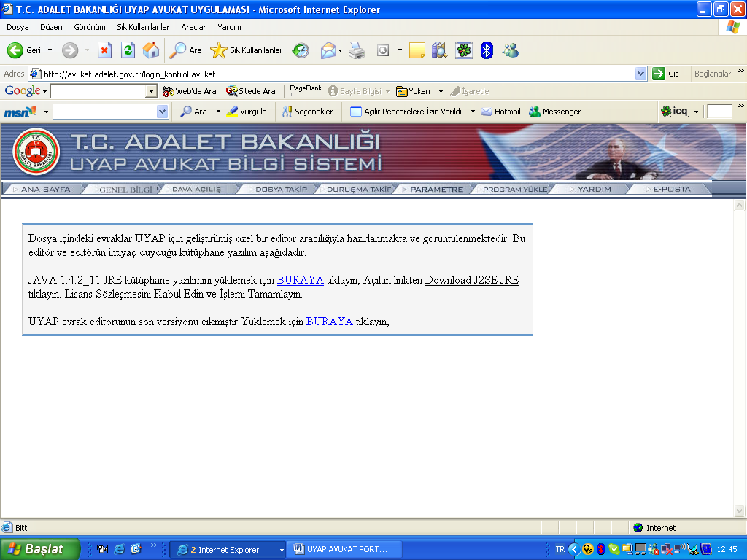Open DURUŞMA TAKİP tab

(356, 189)
